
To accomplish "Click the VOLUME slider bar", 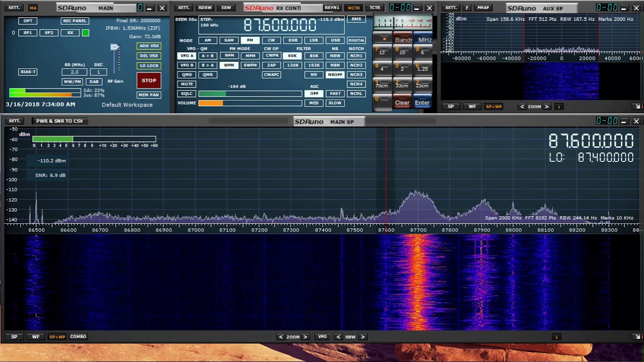I will click(250, 103).
